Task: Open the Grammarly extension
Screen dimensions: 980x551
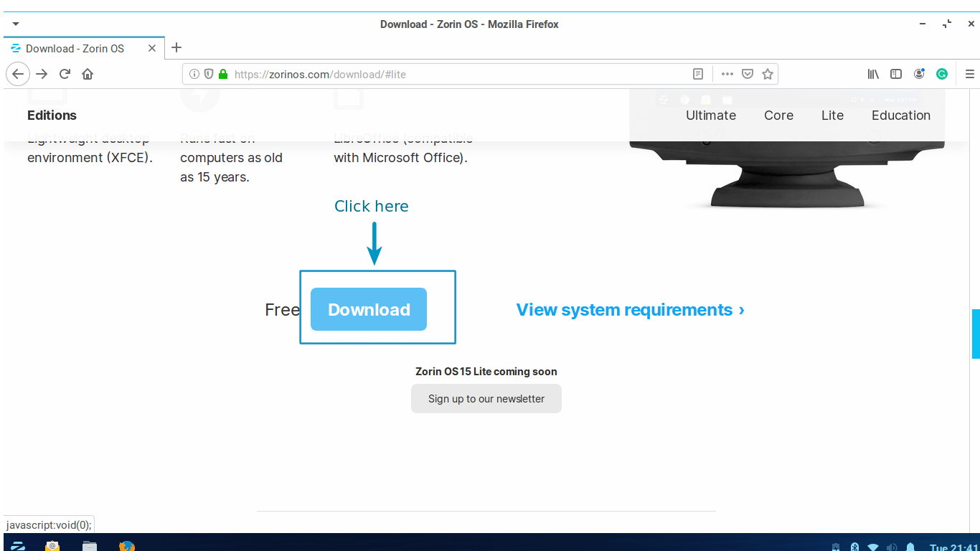Action: [x=942, y=74]
